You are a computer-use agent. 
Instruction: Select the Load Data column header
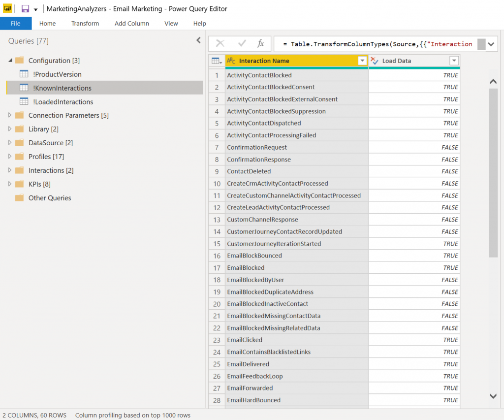414,61
